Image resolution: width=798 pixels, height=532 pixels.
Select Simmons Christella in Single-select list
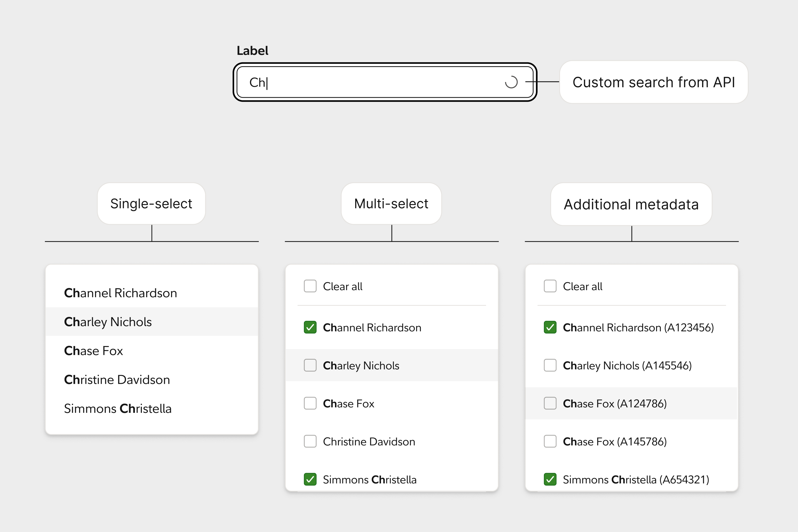(118, 408)
